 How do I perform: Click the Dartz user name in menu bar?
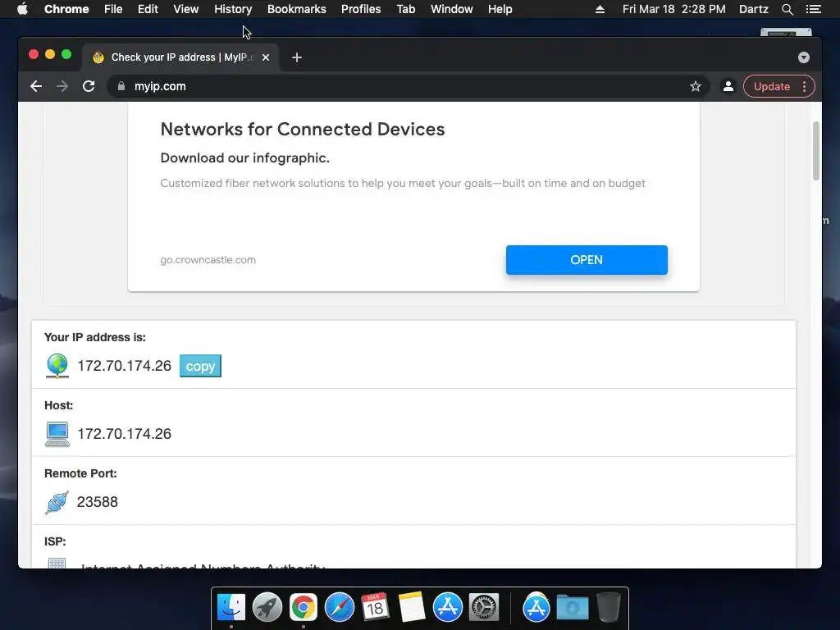pos(754,9)
